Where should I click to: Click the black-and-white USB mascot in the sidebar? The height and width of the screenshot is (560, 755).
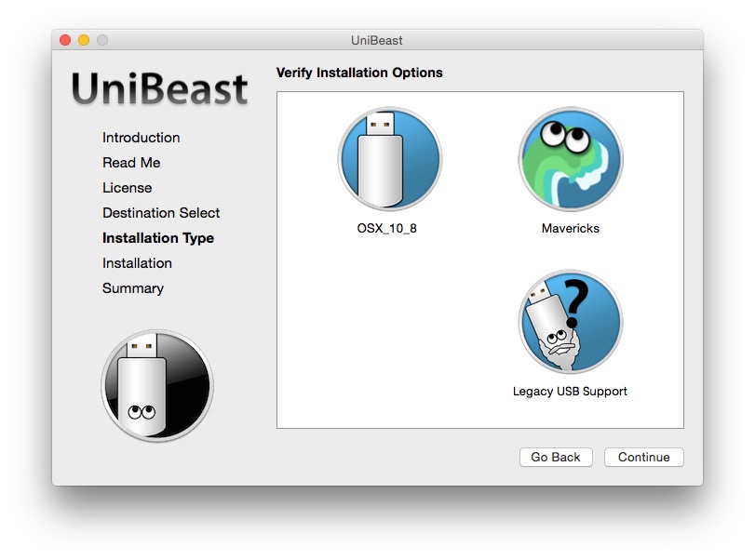157,385
